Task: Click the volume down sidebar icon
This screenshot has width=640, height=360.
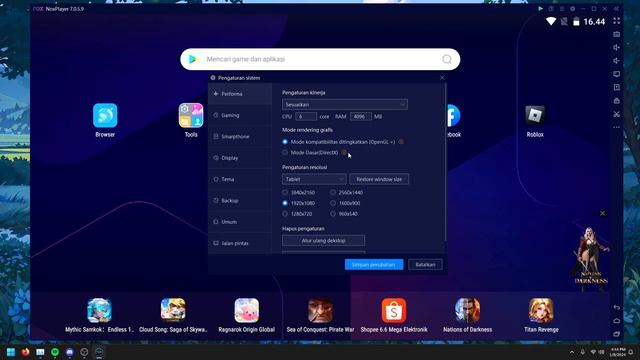Action: pos(616,61)
